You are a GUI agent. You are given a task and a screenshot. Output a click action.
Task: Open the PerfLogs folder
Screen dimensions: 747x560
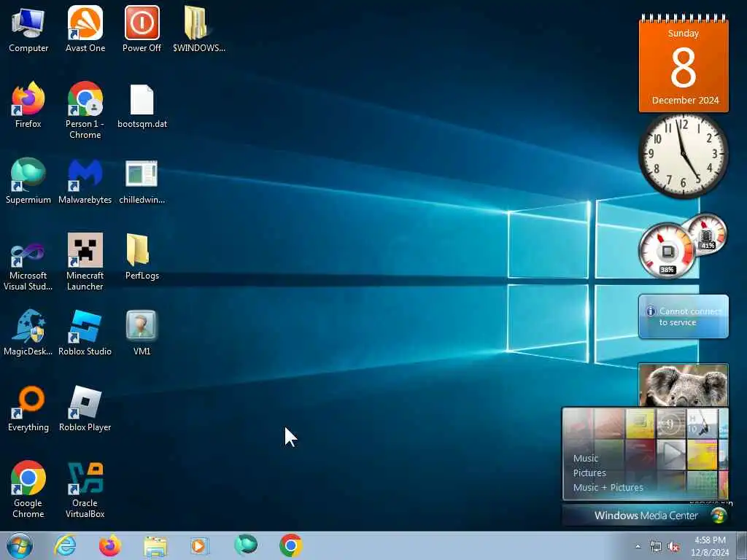click(142, 256)
